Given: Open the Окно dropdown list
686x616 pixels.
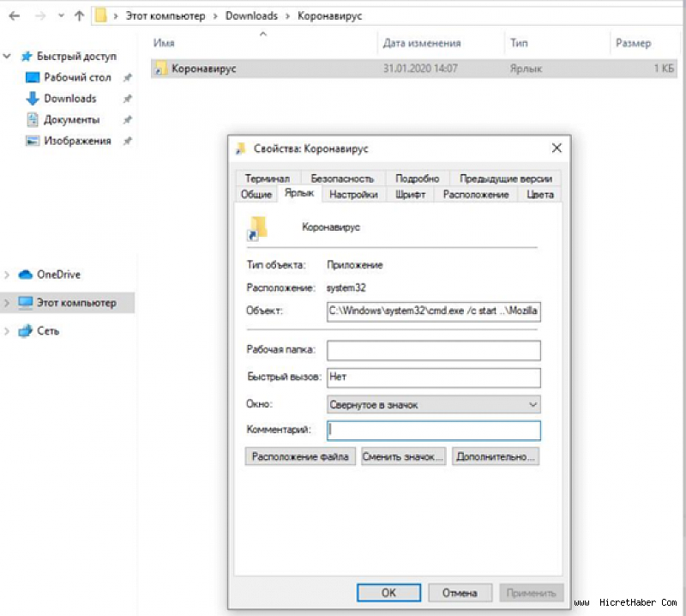Looking at the screenshot, I should [433, 404].
